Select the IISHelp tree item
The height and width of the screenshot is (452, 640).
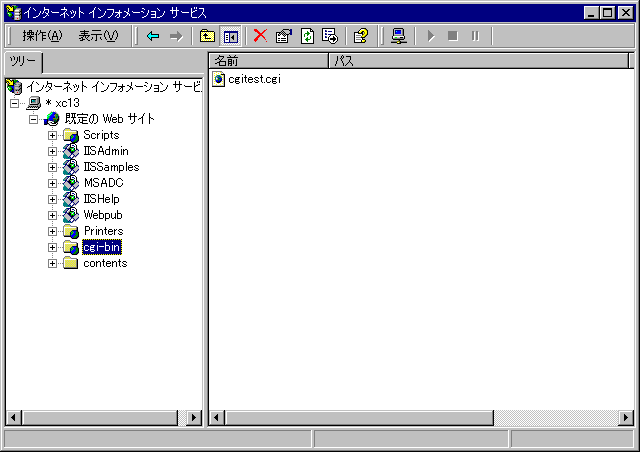(x=102, y=199)
